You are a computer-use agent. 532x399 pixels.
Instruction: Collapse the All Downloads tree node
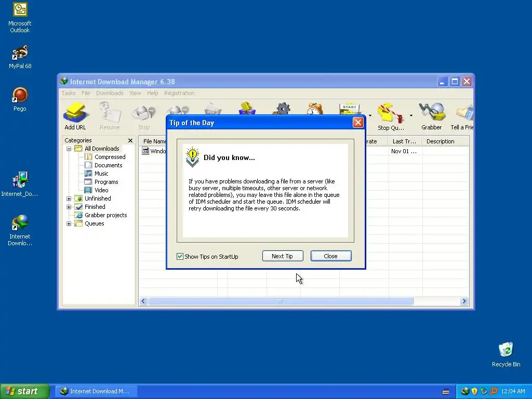(x=69, y=149)
